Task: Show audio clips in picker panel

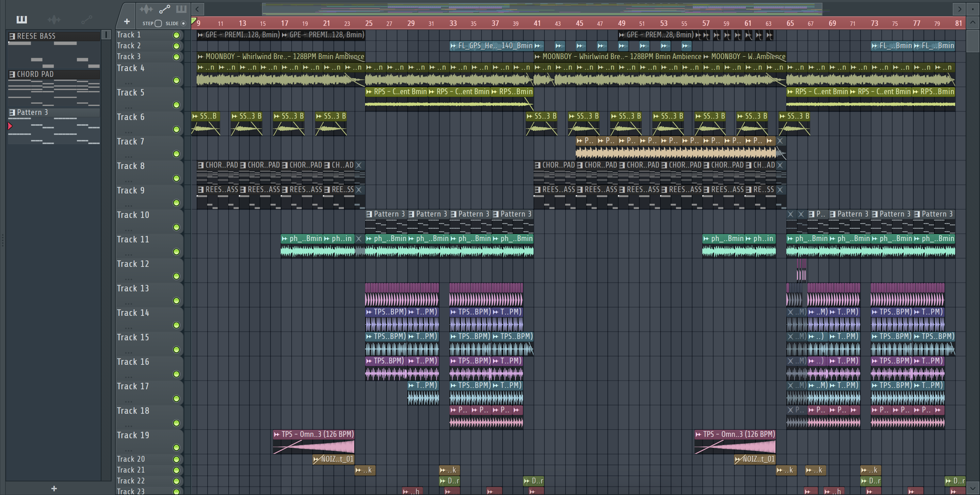Action: tap(54, 19)
